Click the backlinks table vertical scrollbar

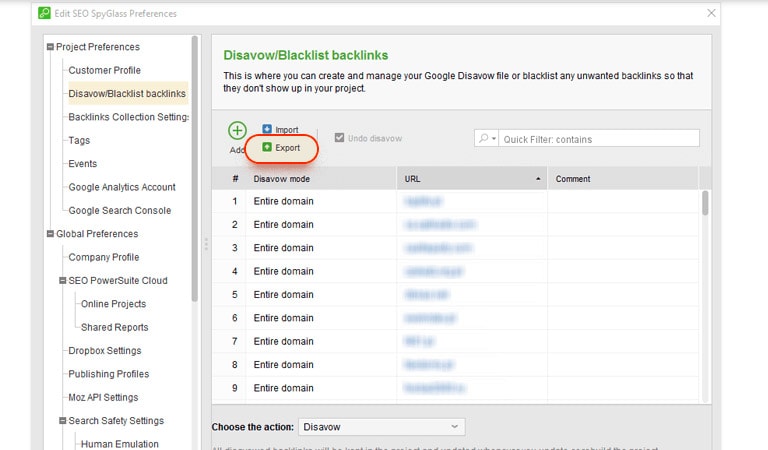point(705,203)
